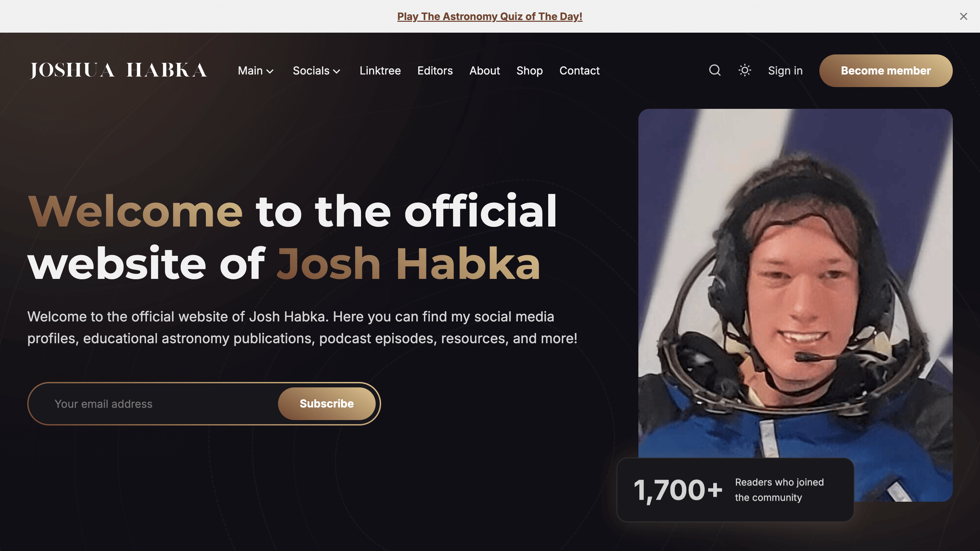Dismiss the announcement banner X icon
This screenshot has height=551, width=980.
coord(963,16)
